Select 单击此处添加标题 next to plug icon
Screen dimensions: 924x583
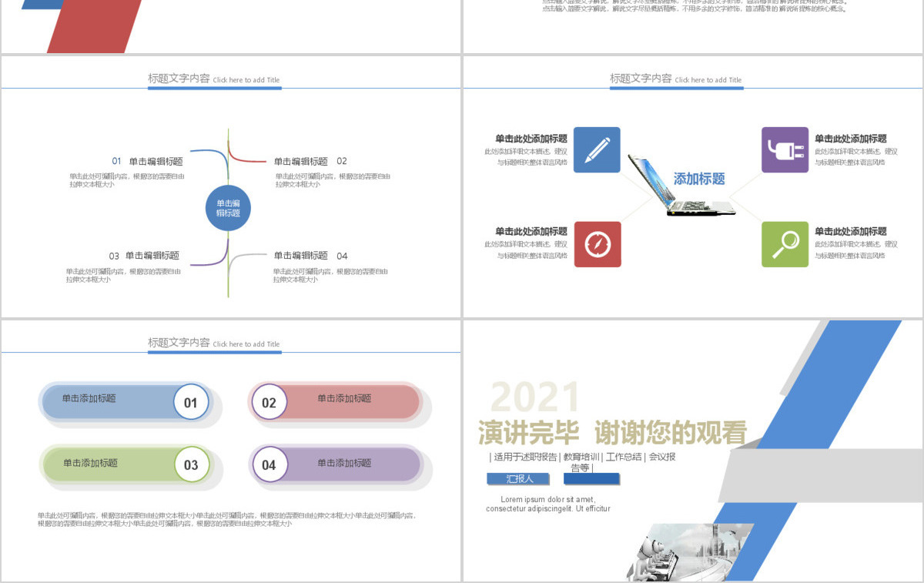tap(851, 139)
